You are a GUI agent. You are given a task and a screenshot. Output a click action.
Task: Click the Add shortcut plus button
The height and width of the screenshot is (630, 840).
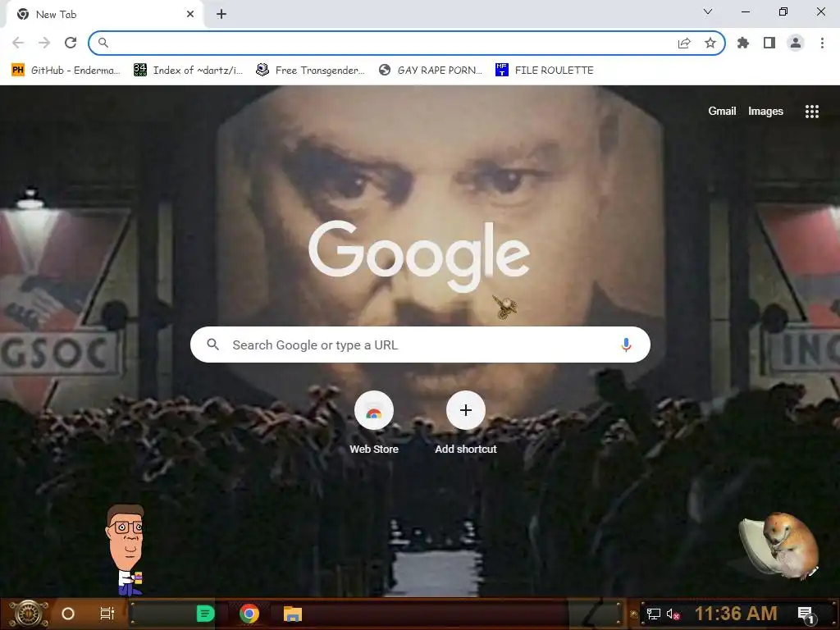click(466, 410)
